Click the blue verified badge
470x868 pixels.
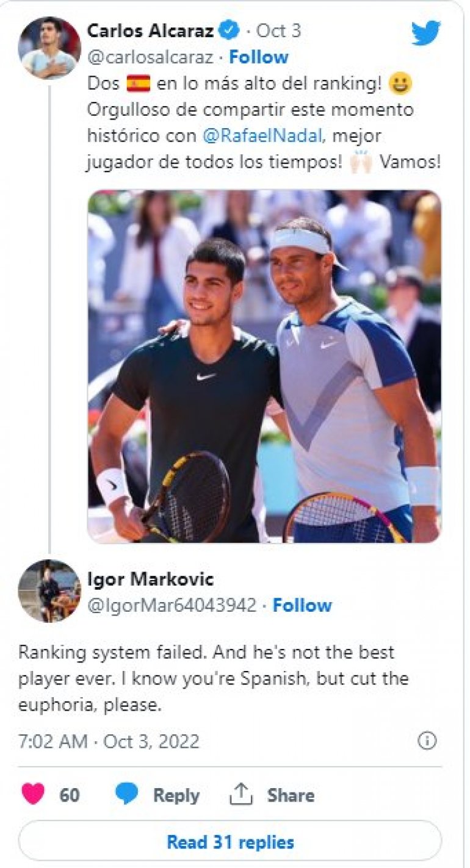229,30
